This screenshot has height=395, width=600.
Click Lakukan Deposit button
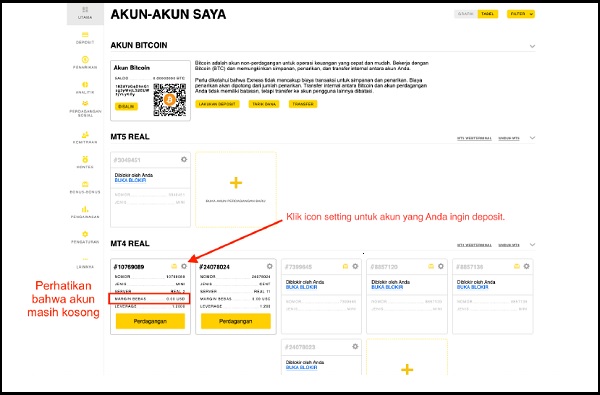tap(217, 104)
